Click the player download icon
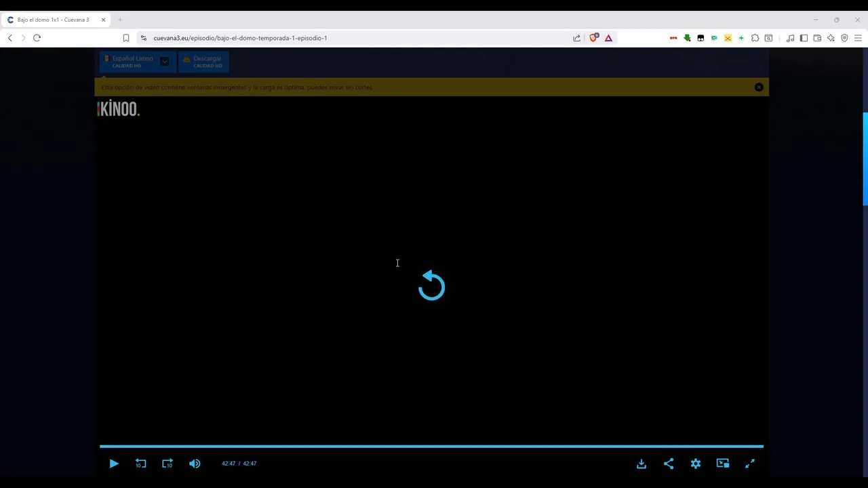The height and width of the screenshot is (488, 868). coord(642,464)
